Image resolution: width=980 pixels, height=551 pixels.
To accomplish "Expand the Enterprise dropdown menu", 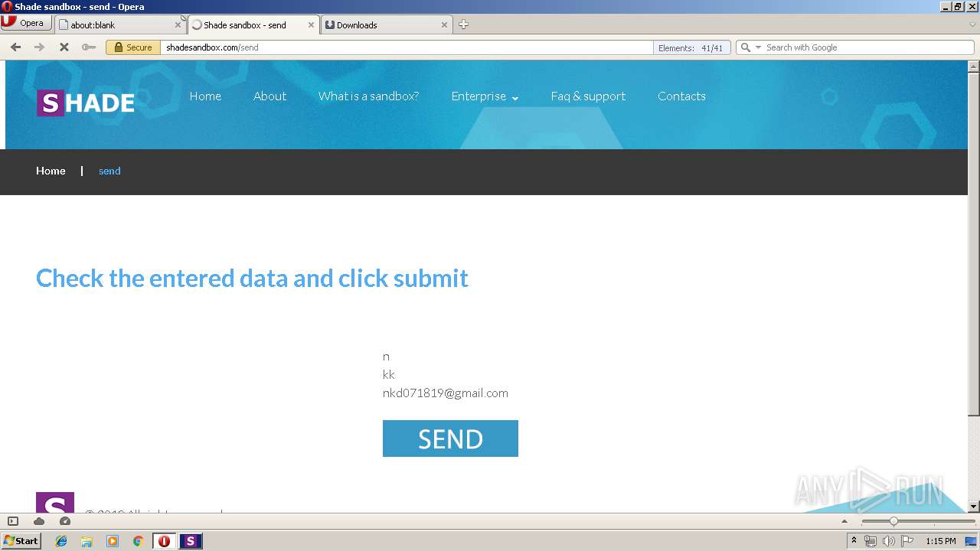I will pyautogui.click(x=485, y=96).
